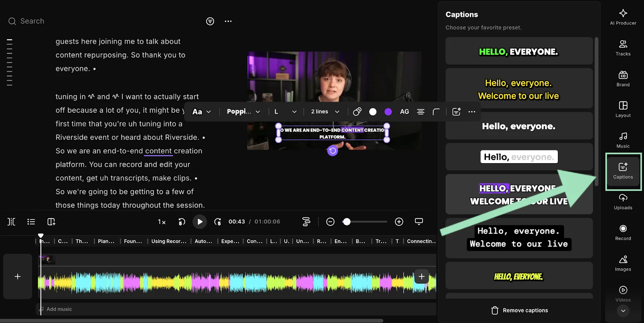The width and height of the screenshot is (644, 323).
Task: Add a track with left plus button
Action: (x=18, y=276)
